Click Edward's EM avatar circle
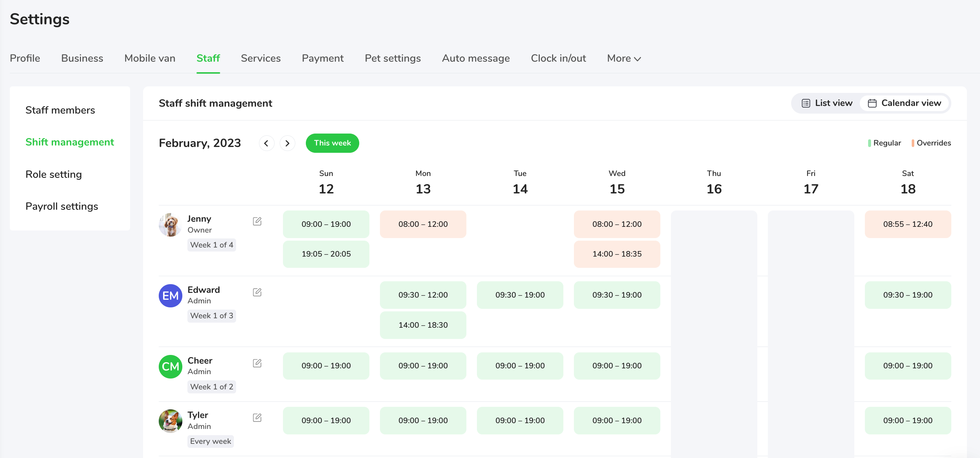The height and width of the screenshot is (458, 980). click(170, 296)
